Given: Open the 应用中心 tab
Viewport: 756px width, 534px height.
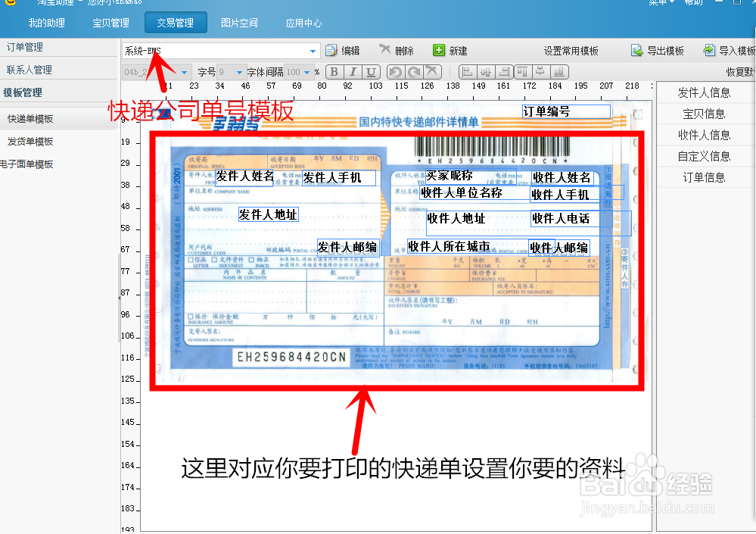Looking at the screenshot, I should coord(303,23).
